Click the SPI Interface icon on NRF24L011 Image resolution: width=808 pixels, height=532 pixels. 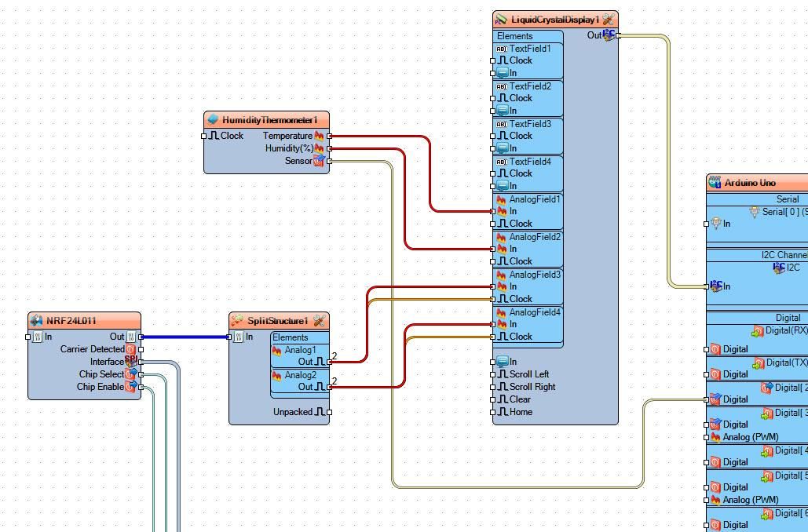131,362
